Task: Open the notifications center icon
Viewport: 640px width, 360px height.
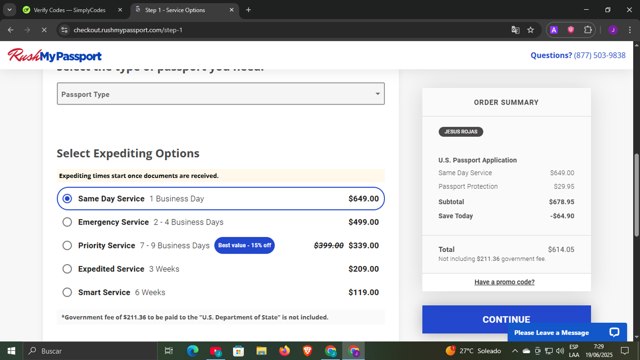Action: click(624, 351)
